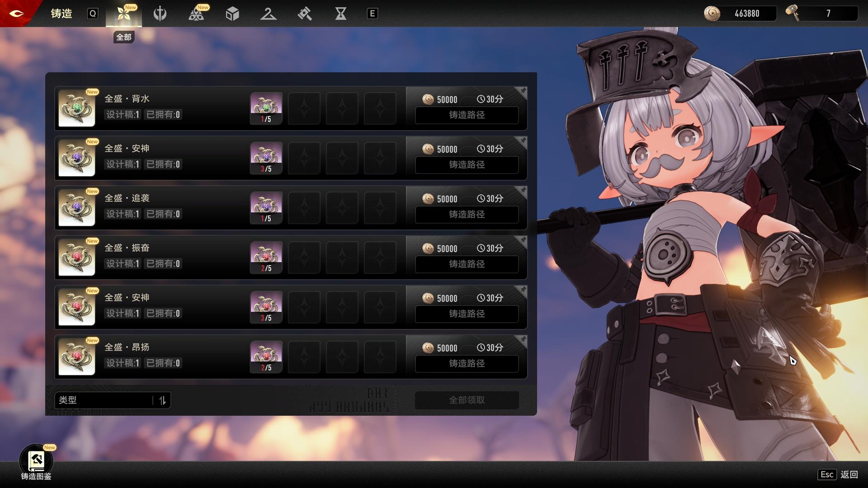Switch to the clothes hanger outfit tab
This screenshot has width=868, height=488.
pyautogui.click(x=269, y=14)
